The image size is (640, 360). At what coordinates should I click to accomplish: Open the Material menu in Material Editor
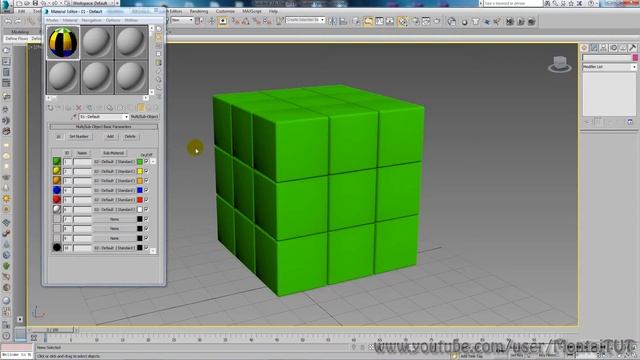tap(70, 20)
